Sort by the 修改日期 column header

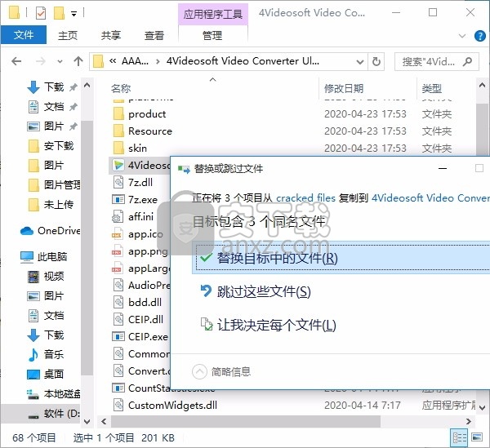pyautogui.click(x=344, y=89)
